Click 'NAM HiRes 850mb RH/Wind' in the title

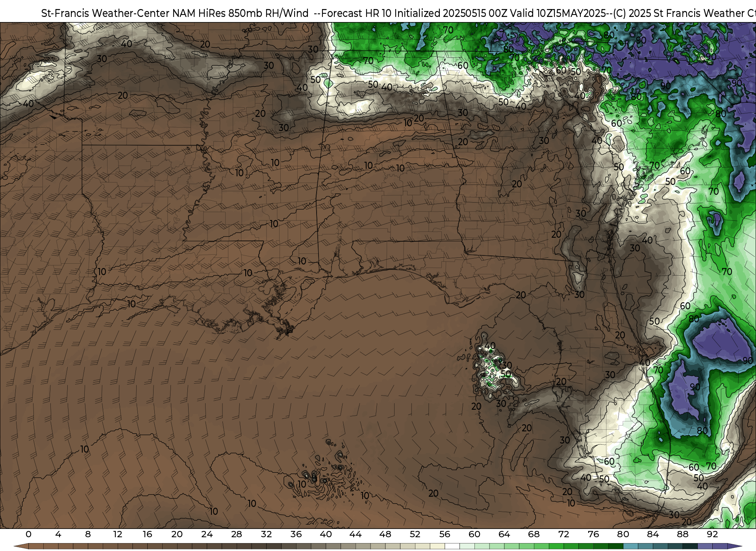241,13
